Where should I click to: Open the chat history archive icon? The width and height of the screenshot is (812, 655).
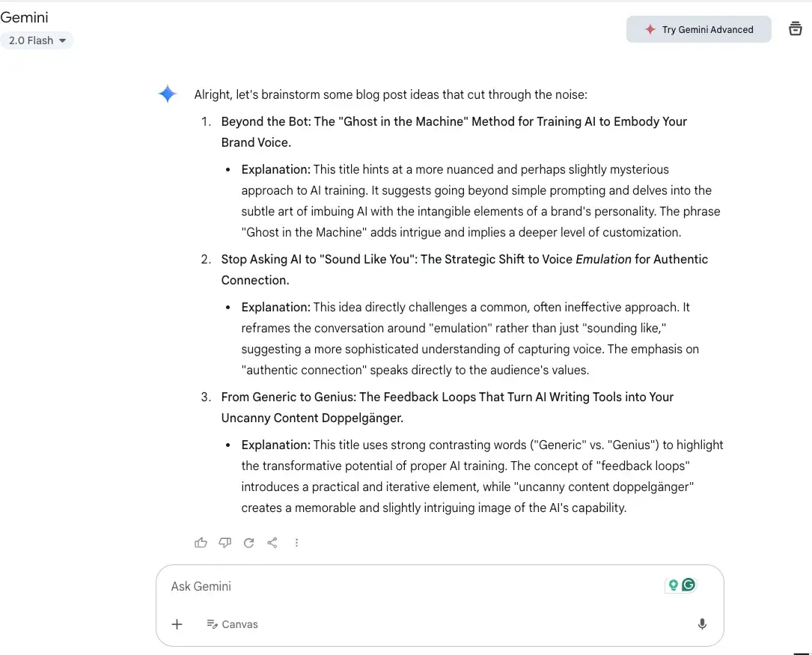click(x=796, y=28)
